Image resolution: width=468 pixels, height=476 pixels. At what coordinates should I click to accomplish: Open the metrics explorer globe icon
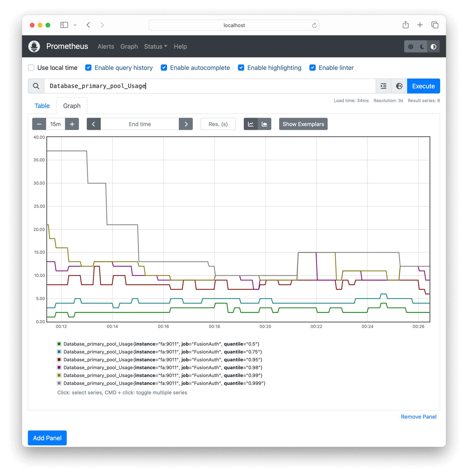coord(399,86)
